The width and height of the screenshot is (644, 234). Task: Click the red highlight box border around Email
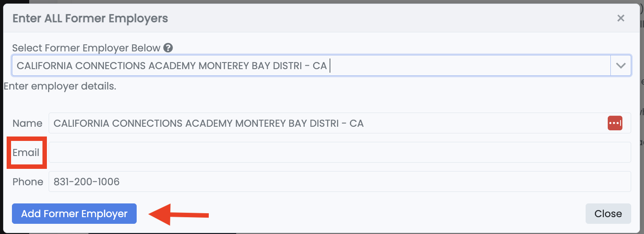pos(8,153)
